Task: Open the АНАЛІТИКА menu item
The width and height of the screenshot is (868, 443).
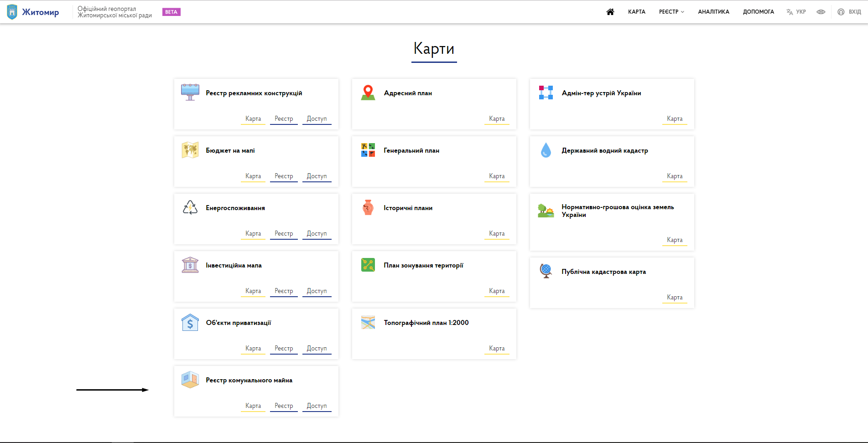Action: 714,12
